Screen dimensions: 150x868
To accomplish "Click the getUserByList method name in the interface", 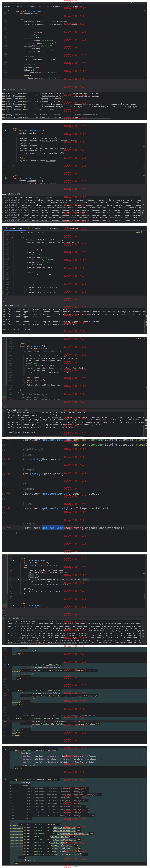I will coord(54,508).
